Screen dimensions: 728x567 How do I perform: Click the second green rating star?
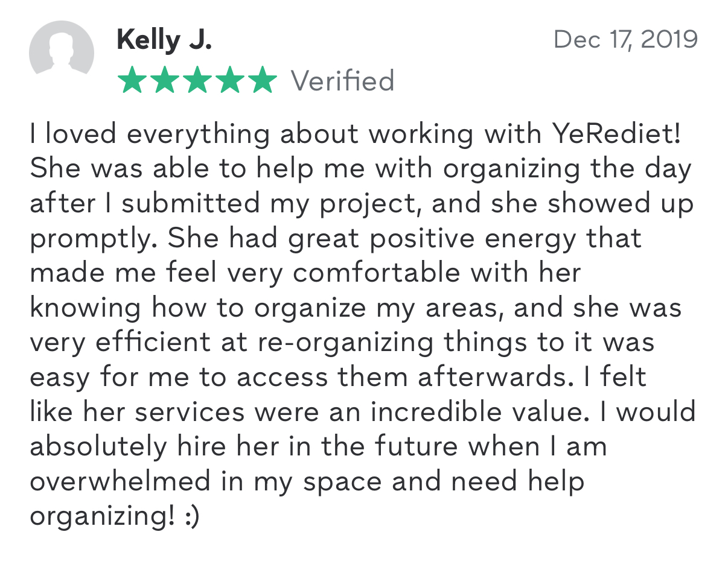pos(164,81)
